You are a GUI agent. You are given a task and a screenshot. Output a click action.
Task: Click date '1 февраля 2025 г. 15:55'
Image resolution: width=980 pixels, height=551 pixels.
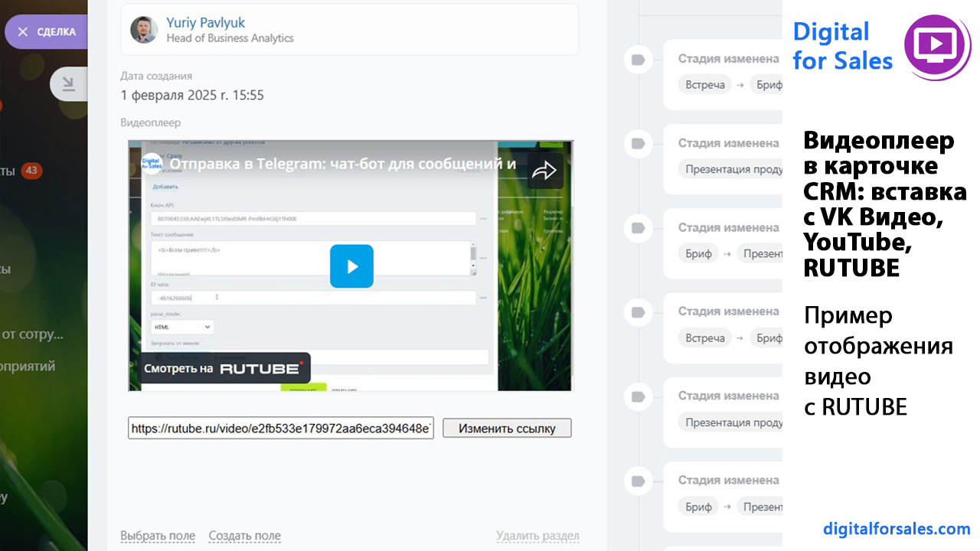[x=192, y=96]
